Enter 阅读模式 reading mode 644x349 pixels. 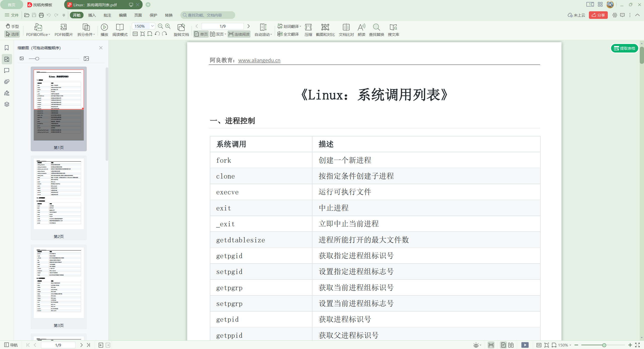120,30
